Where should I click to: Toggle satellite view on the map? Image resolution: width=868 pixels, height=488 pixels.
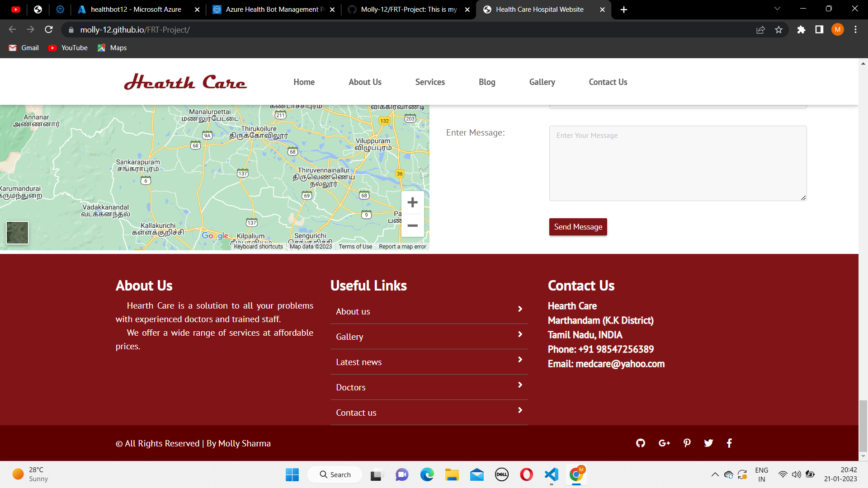point(17,232)
